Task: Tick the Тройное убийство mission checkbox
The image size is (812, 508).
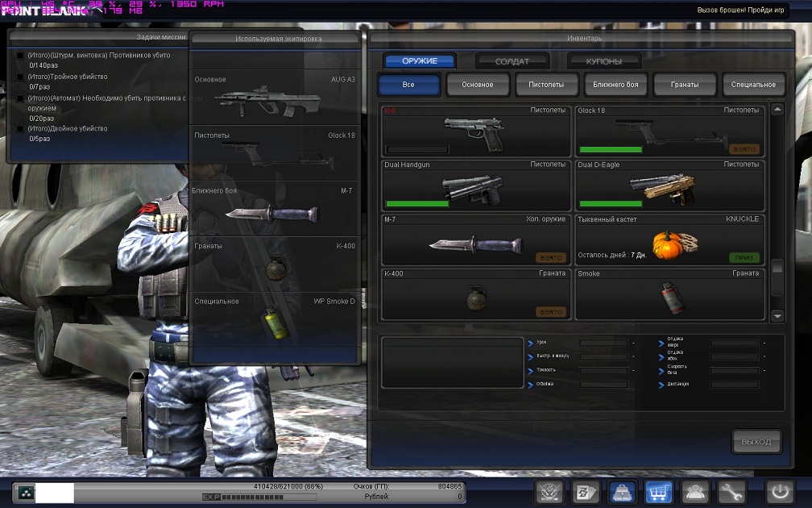Action: (20, 77)
